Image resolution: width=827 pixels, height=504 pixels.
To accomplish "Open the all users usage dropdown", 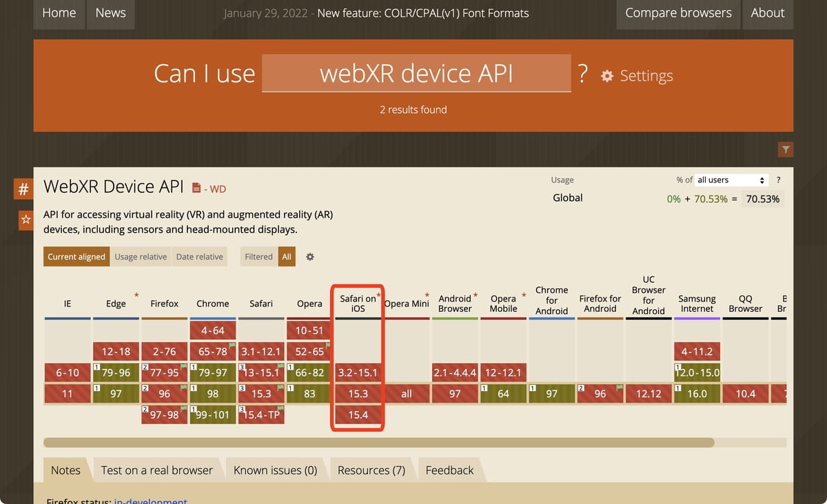I will coord(731,180).
